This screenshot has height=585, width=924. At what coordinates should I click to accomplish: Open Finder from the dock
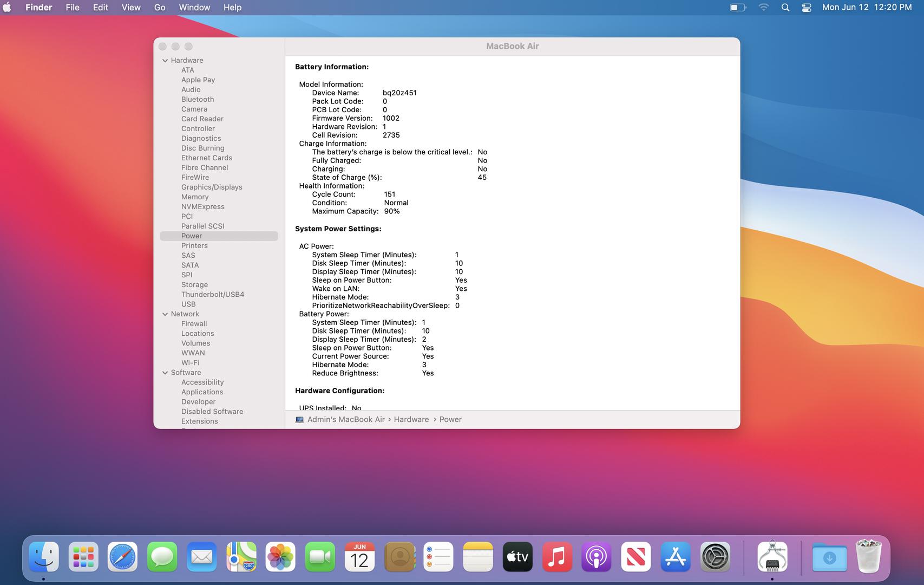[44, 557]
